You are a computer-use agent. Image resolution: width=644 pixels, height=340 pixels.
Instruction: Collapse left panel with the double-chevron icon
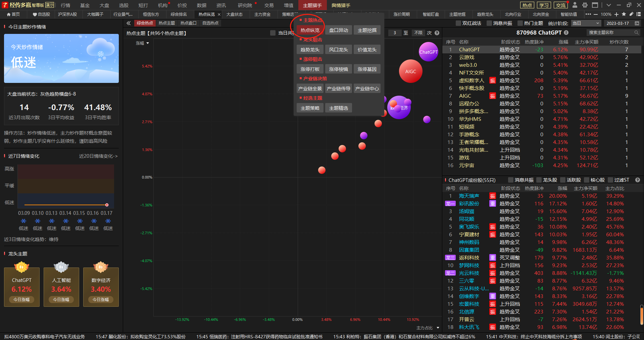coord(129,23)
